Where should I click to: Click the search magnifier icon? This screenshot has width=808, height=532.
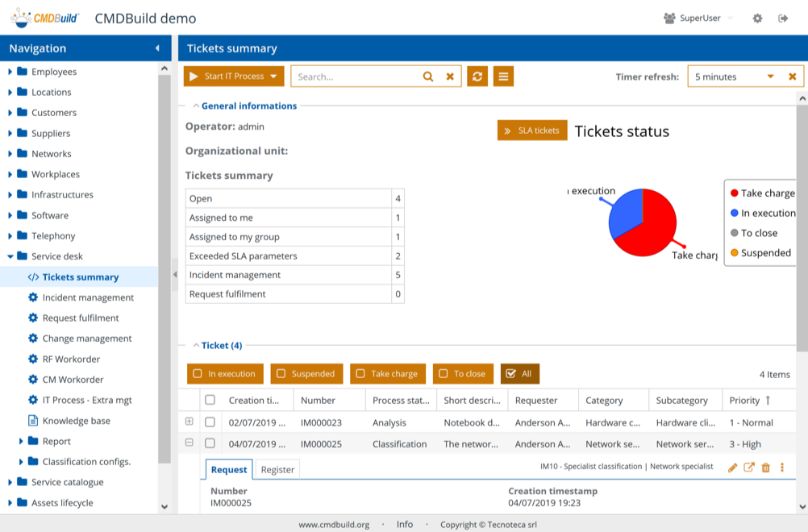[428, 77]
